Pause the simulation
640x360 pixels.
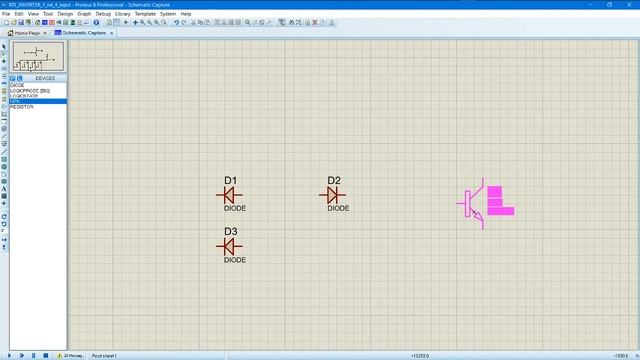tap(33, 356)
